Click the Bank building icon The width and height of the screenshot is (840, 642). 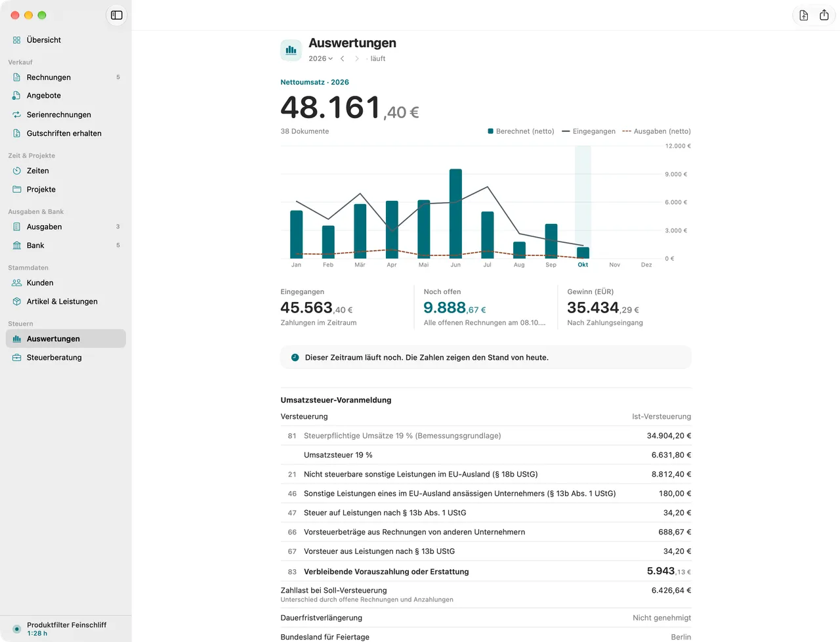click(17, 246)
